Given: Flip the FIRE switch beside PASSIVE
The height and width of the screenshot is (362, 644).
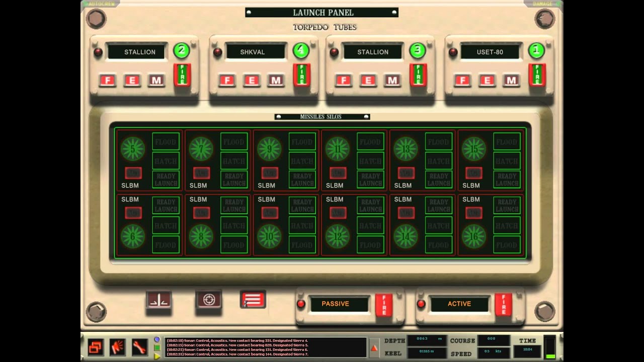Looking at the screenshot, I should point(384,305).
